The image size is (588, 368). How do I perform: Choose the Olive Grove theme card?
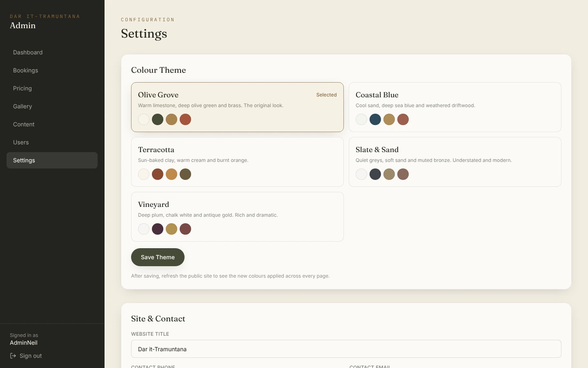pyautogui.click(x=237, y=107)
